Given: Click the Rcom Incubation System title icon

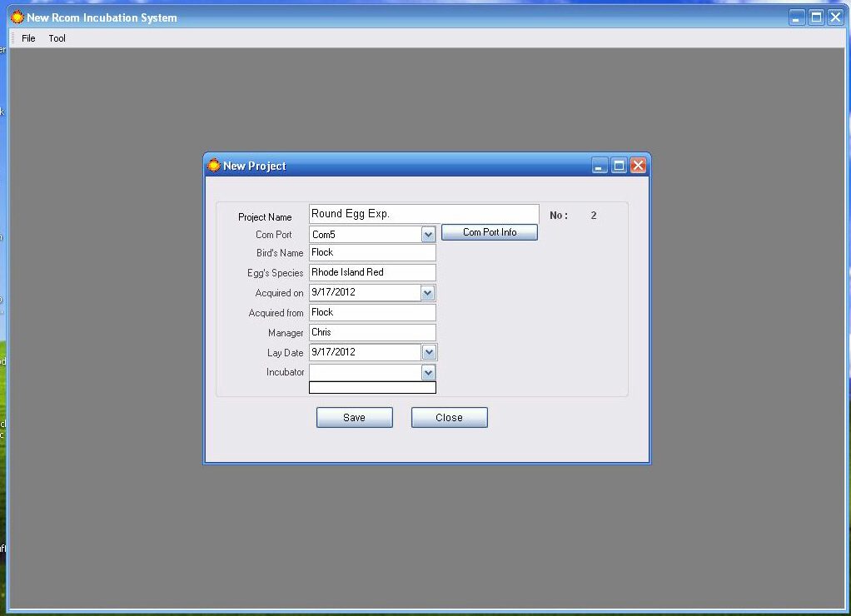Looking at the screenshot, I should pyautogui.click(x=17, y=17).
